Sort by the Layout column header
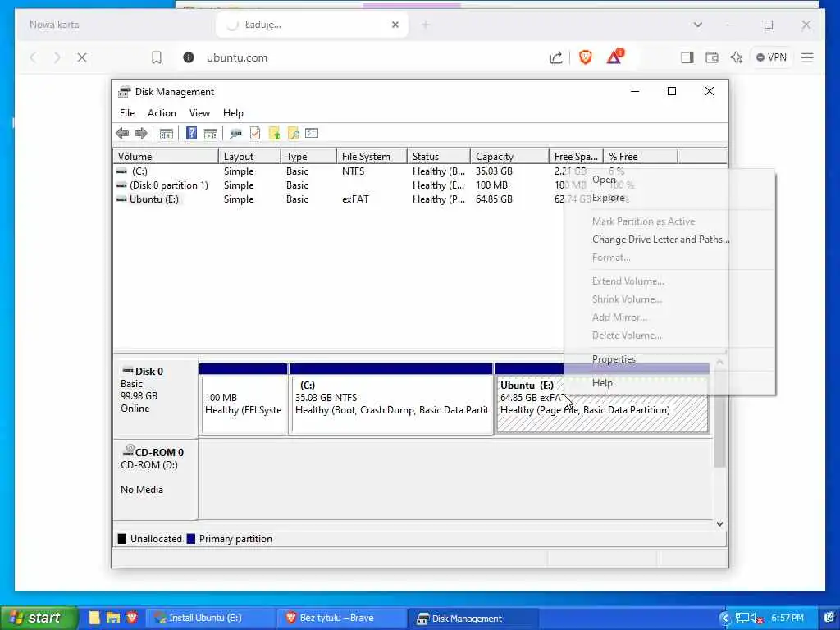840x630 pixels. point(249,157)
